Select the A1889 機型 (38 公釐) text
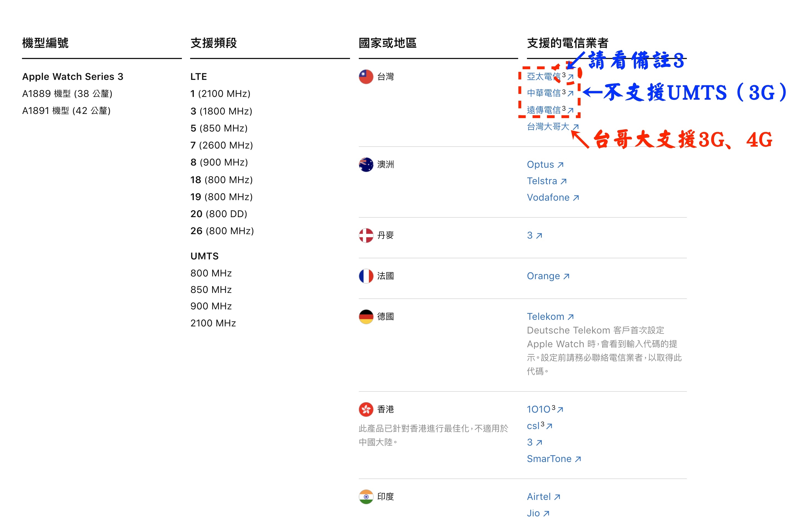This screenshot has width=794, height=532. point(67,94)
